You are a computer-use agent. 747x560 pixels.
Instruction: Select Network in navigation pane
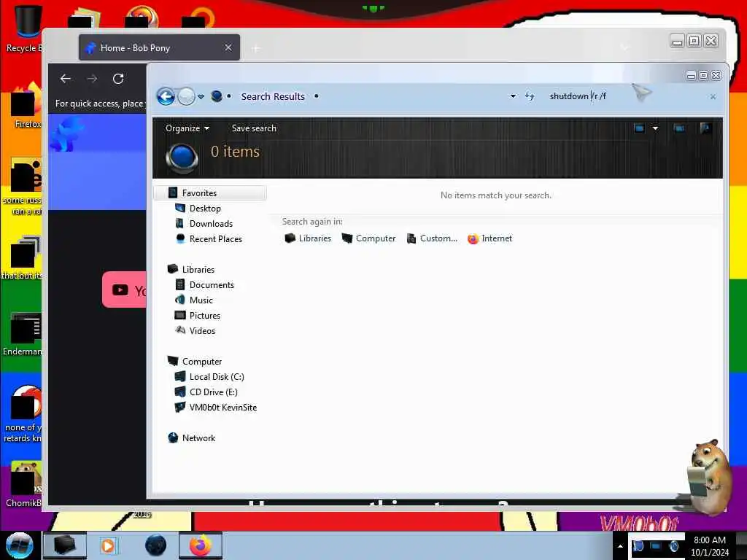coord(198,438)
